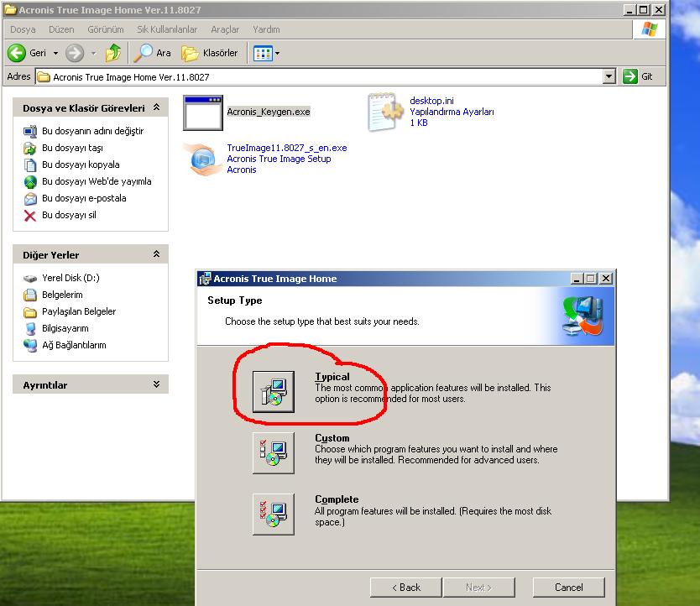The image size is (700, 606).
Task: Close the Acronis True Image Home setup dialog
Action: pos(606,279)
